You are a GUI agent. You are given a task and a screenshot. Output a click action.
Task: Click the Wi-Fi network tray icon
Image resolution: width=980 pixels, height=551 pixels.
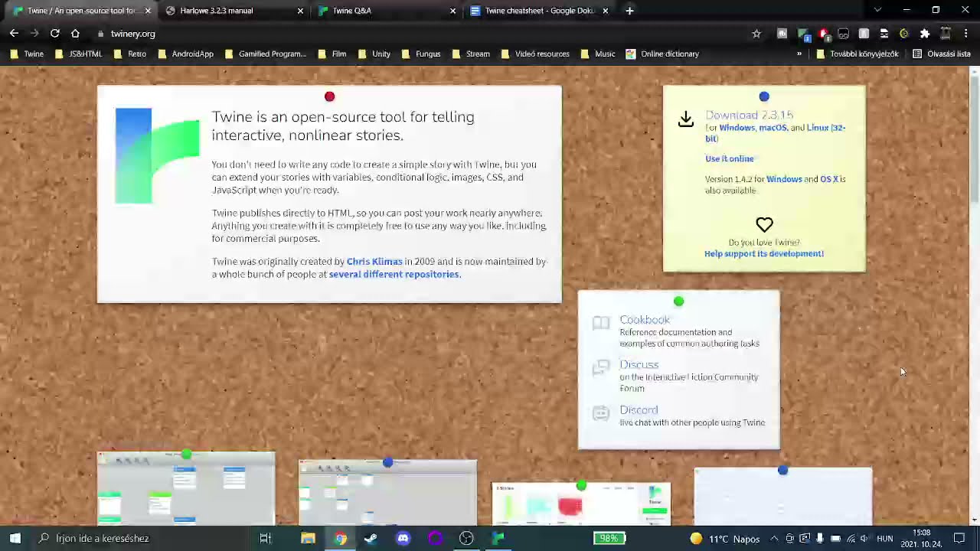point(851,539)
